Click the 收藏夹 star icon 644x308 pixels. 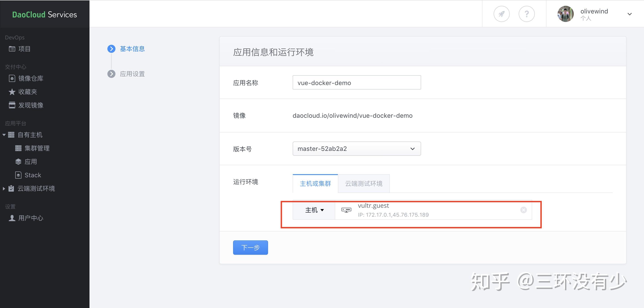(x=12, y=92)
